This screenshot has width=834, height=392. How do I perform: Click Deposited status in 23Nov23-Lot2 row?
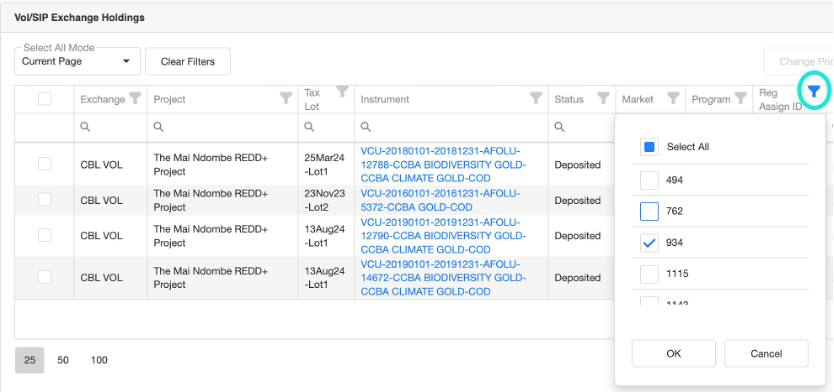click(578, 201)
